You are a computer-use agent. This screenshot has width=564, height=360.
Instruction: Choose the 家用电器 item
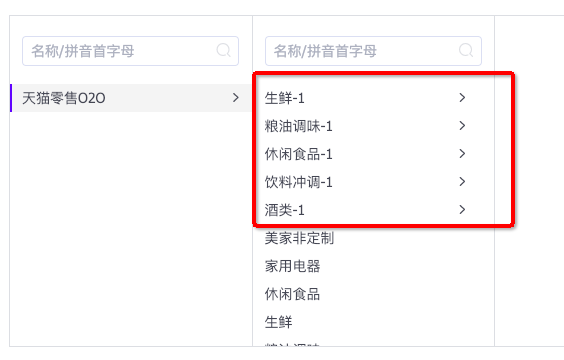pyautogui.click(x=292, y=266)
